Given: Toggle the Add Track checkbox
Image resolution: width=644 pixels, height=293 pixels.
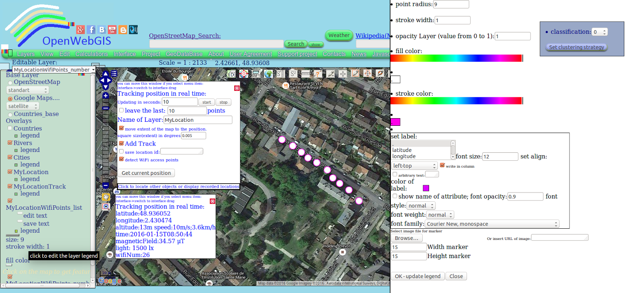Looking at the screenshot, I should (121, 143).
